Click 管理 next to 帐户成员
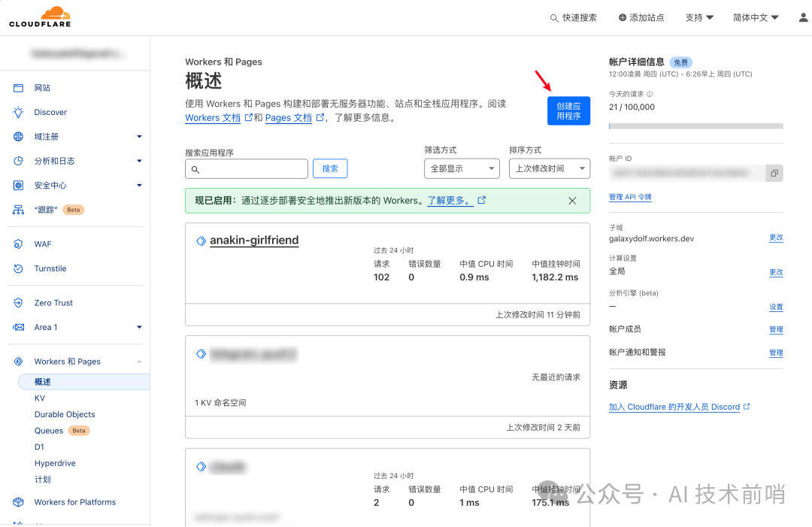Screen dimensions: 812x527 (x=776, y=330)
